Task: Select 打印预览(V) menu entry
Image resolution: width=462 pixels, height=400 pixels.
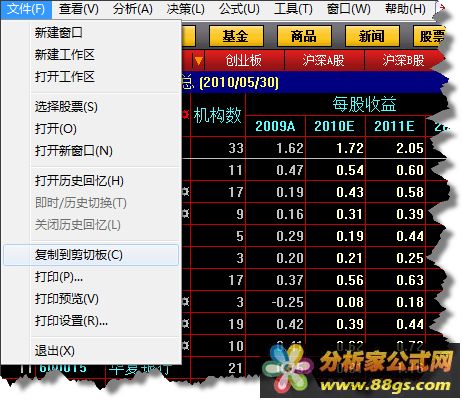Action: coord(91,299)
